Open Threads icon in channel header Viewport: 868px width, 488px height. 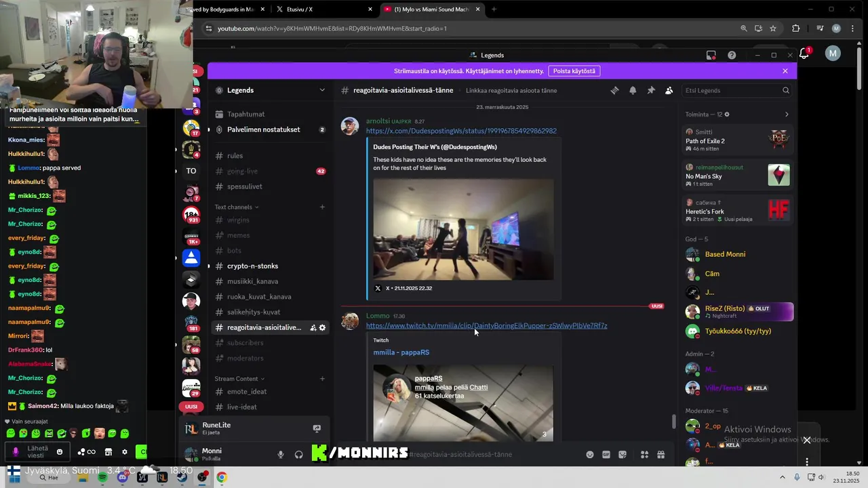coord(614,90)
